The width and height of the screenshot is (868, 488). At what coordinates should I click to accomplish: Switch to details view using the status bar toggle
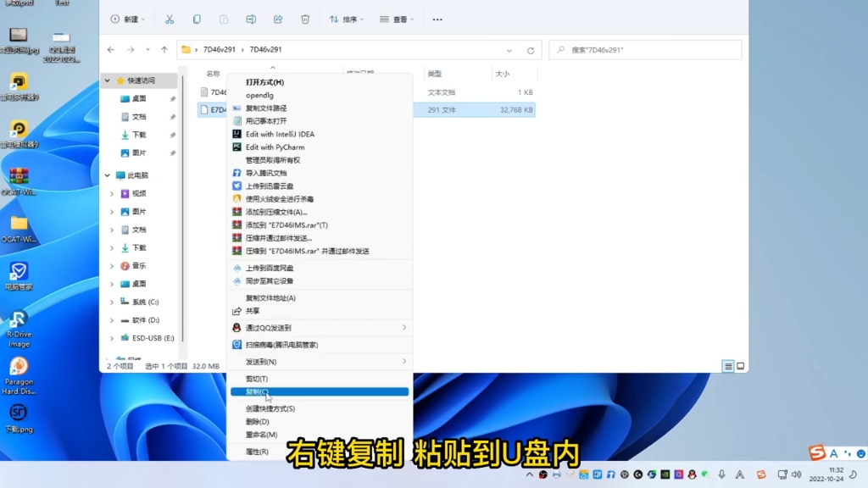click(x=727, y=366)
